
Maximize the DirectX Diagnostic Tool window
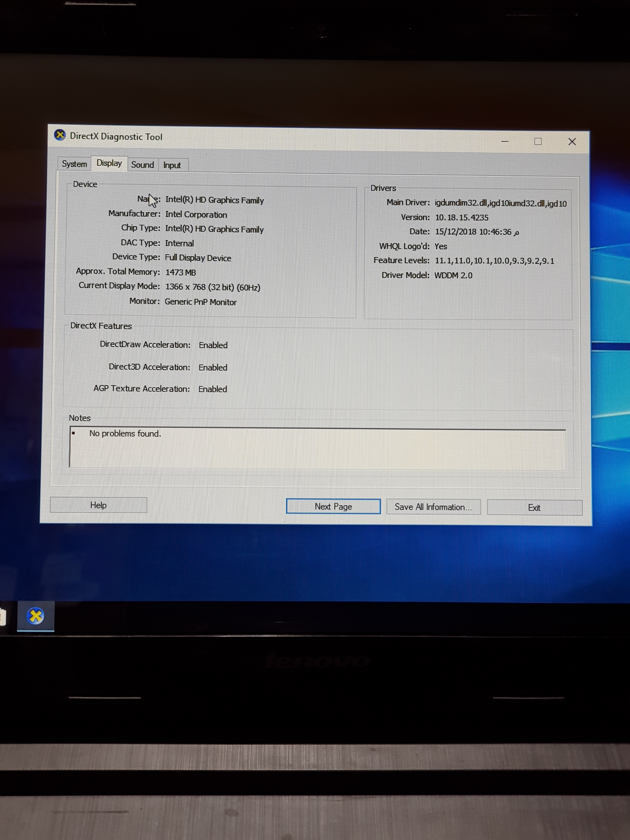[x=538, y=141]
